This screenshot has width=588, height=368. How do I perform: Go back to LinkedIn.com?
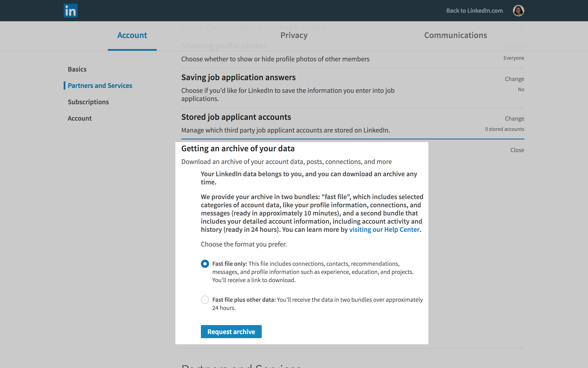[474, 11]
